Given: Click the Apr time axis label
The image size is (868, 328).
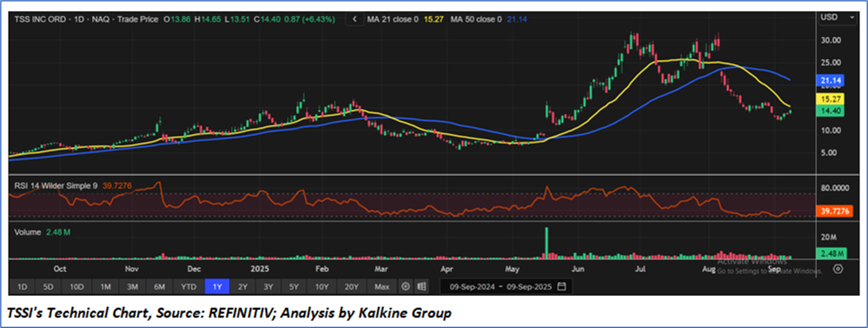Looking at the screenshot, I should pos(447,269).
